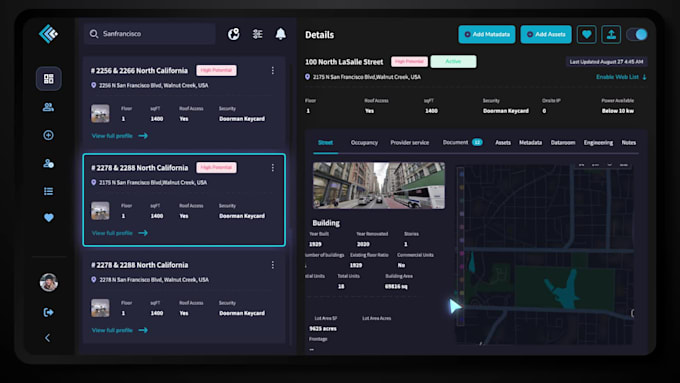Viewport: 680px width, 383px height.
Task: Click the dark map view
Action: point(545,254)
